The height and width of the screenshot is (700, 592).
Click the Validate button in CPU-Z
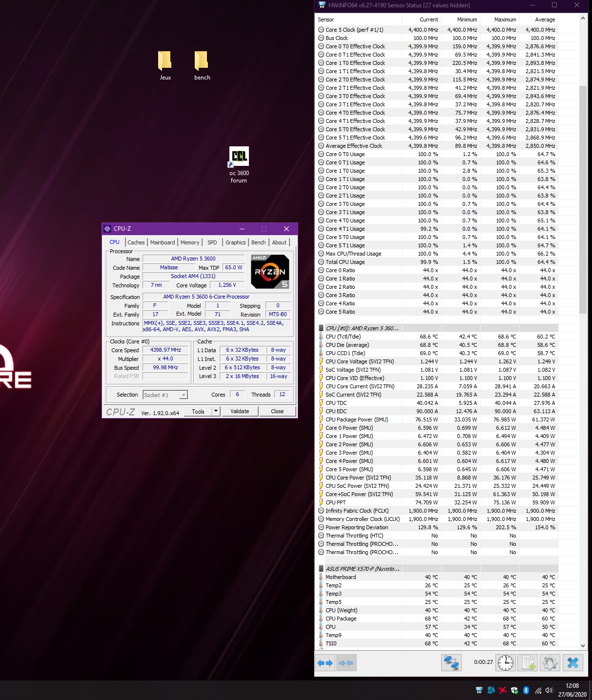pyautogui.click(x=240, y=411)
